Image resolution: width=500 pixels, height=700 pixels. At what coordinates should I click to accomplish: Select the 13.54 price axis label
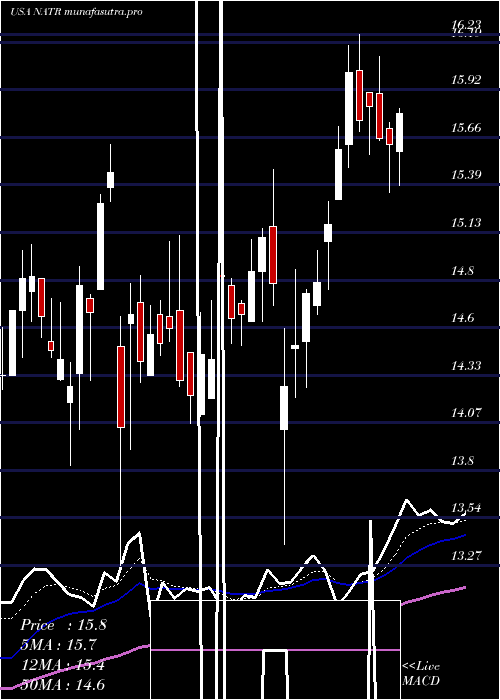[x=466, y=508]
